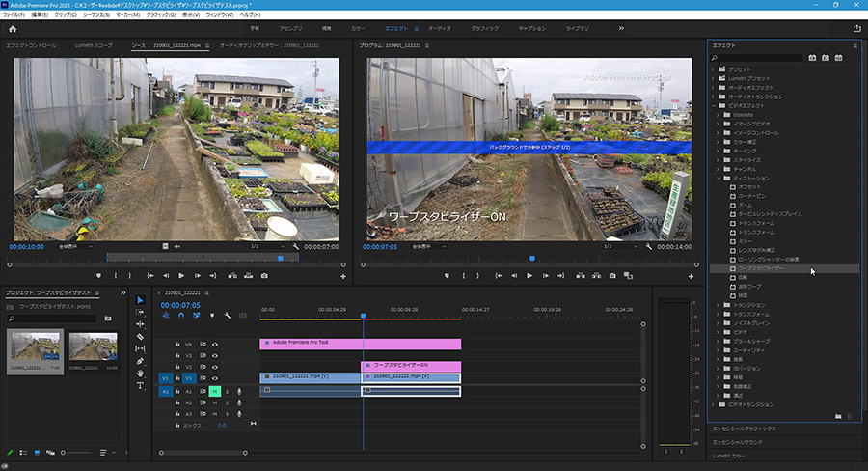868x471 pixels.
Task: Click the Export Frame camera in Program monitor
Action: click(612, 275)
